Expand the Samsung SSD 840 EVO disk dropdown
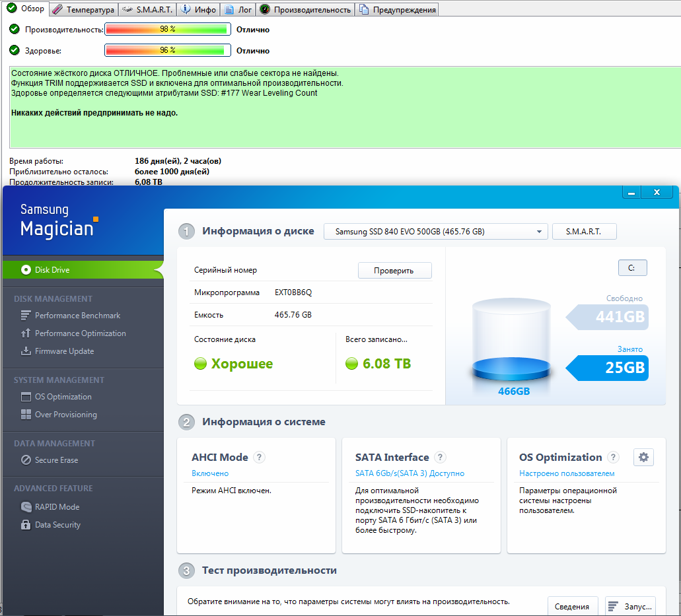 (435, 231)
